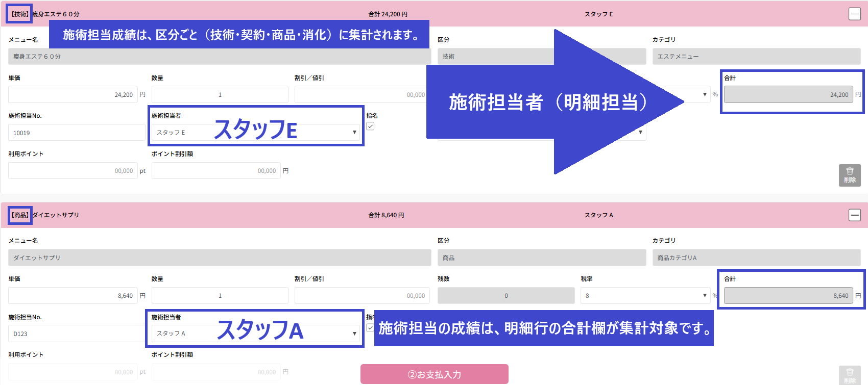Toggle the 指名 checkbox for スタッフ E
Viewport: 868px width, 385px height.
pos(370,126)
